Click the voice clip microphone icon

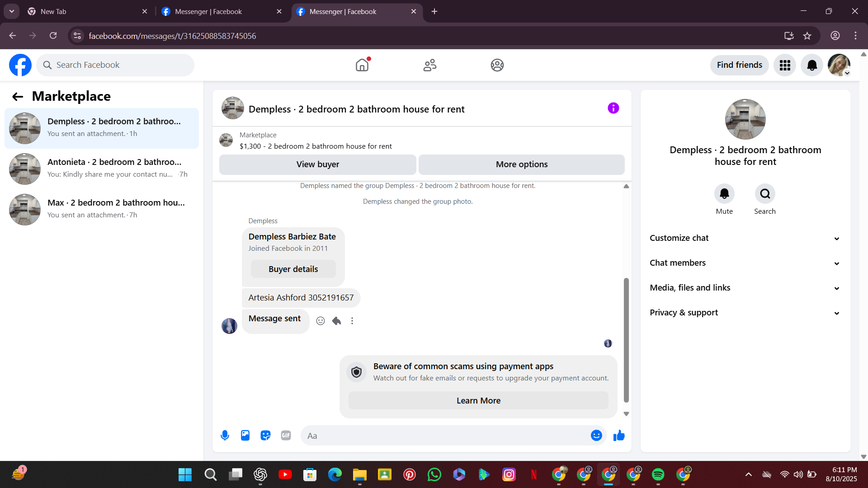225,436
